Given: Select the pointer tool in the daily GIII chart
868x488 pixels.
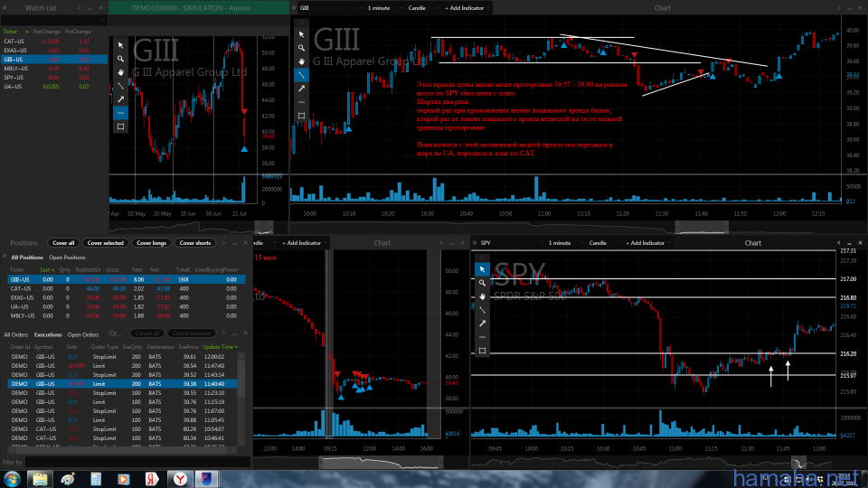Looking at the screenshot, I should pos(120,45).
